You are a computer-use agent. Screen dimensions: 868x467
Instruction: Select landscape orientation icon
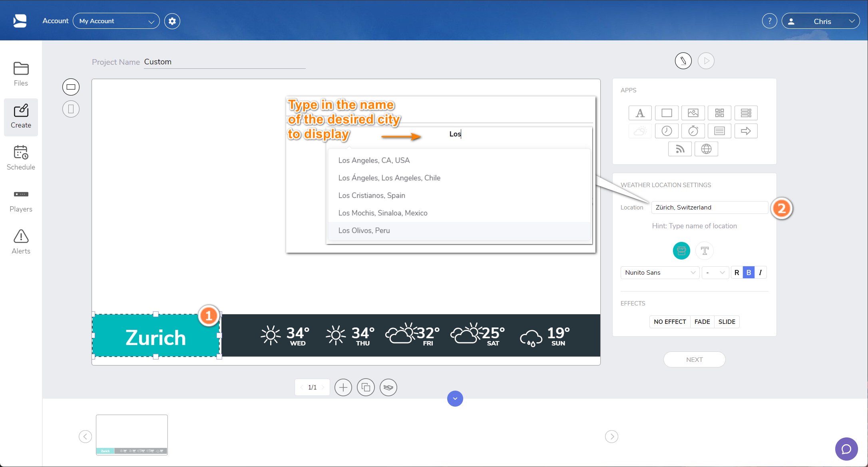(71, 87)
